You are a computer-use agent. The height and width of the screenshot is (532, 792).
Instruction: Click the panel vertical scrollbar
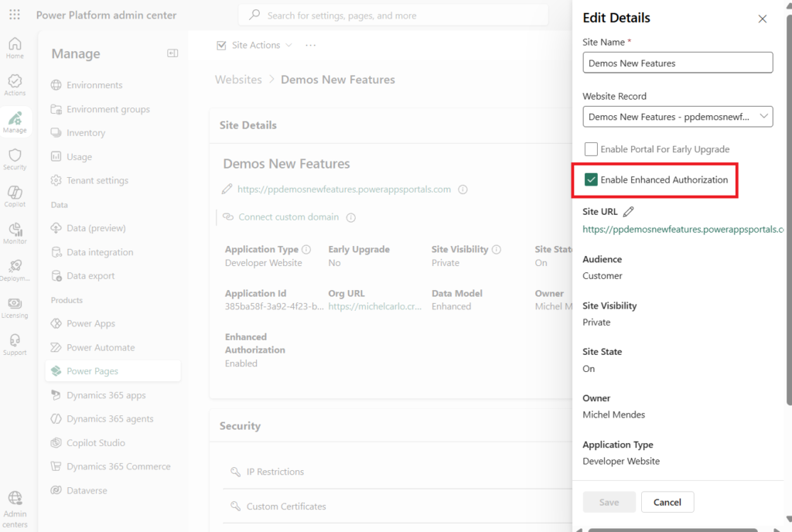789,210
